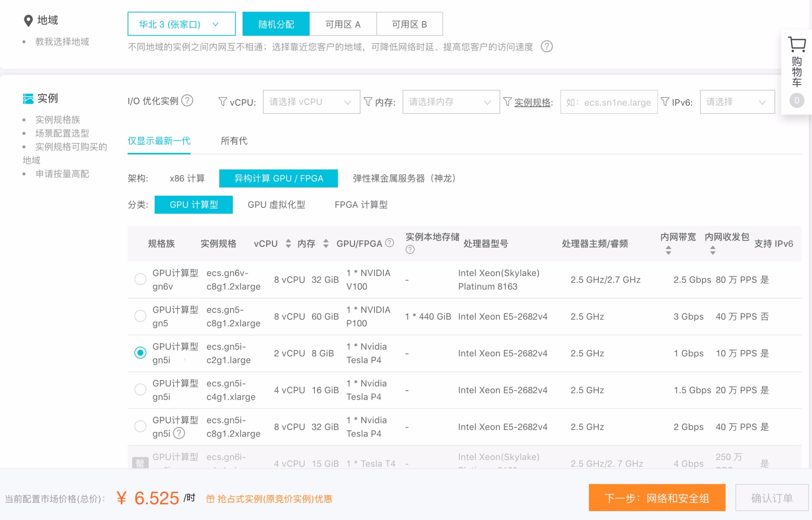Open the 请选择内存 dropdown
812x520 pixels.
451,102
